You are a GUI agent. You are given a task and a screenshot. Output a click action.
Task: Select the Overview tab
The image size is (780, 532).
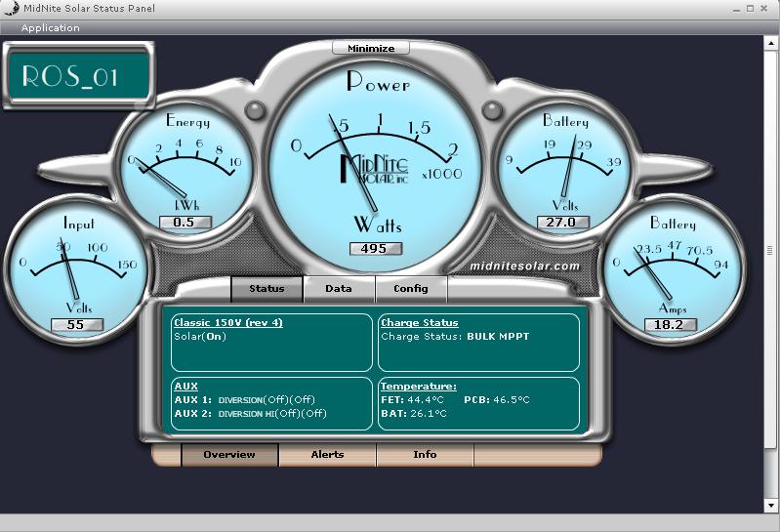coord(229,455)
